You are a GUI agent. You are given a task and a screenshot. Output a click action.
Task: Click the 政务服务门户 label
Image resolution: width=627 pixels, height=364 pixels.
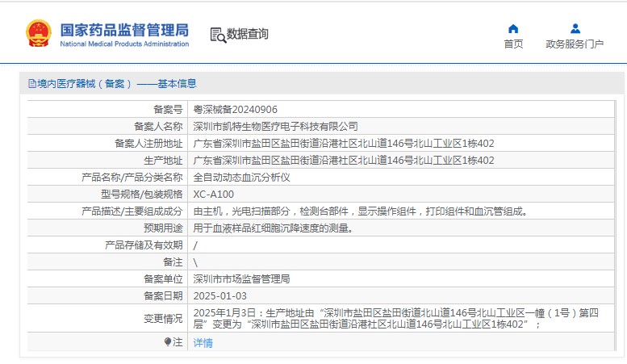(575, 44)
